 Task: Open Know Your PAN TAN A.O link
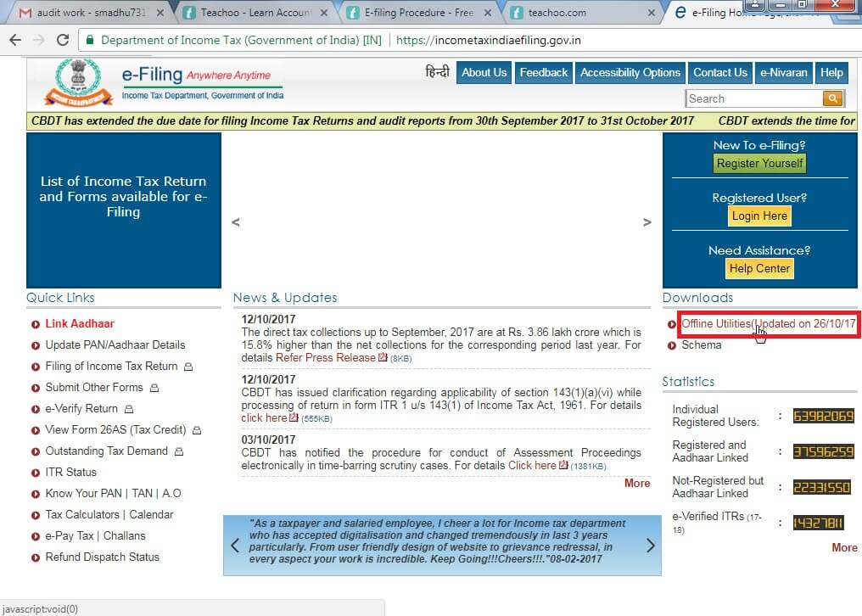pos(113,493)
